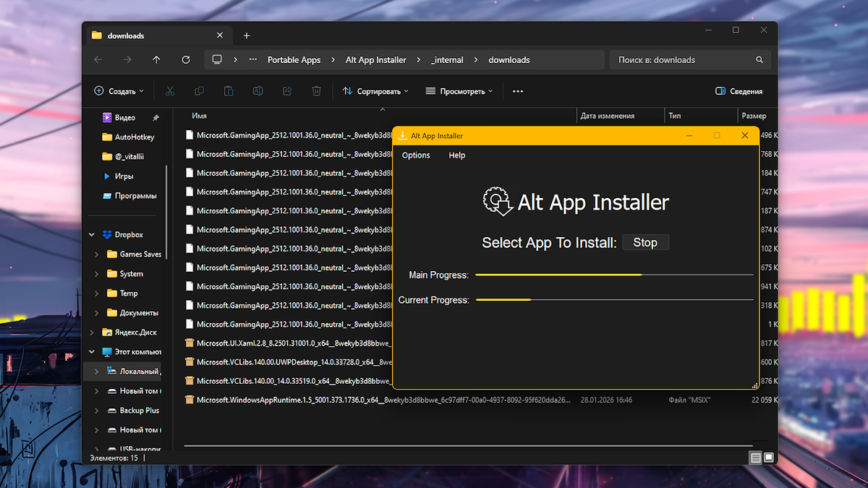
Task: Select the Microsoft.UI.Xaml.2.8 file
Action: (x=287, y=343)
